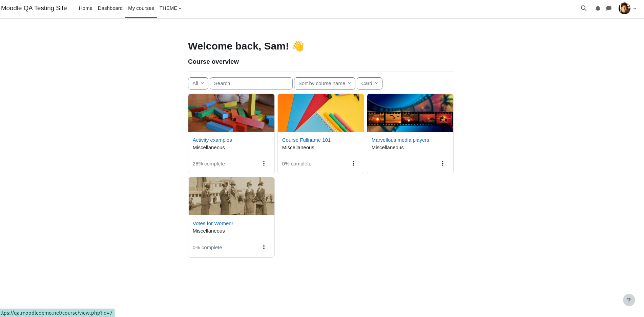Click the wooden blocks course image
The height and width of the screenshot is (317, 644).
(231, 113)
